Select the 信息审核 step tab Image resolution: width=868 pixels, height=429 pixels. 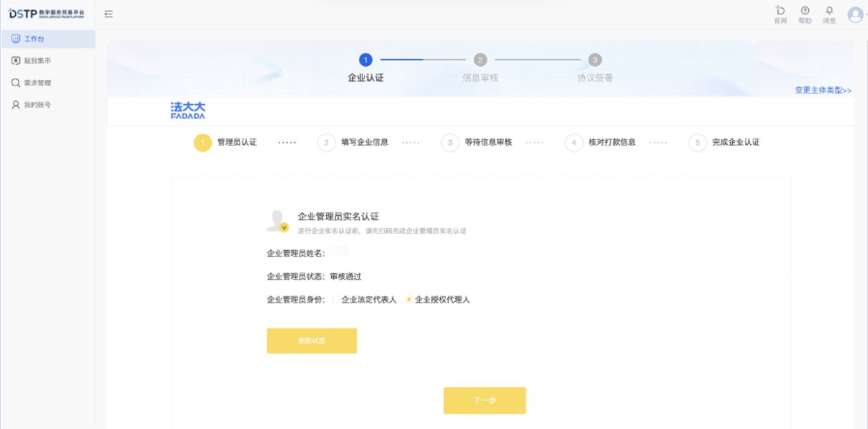[480, 67]
